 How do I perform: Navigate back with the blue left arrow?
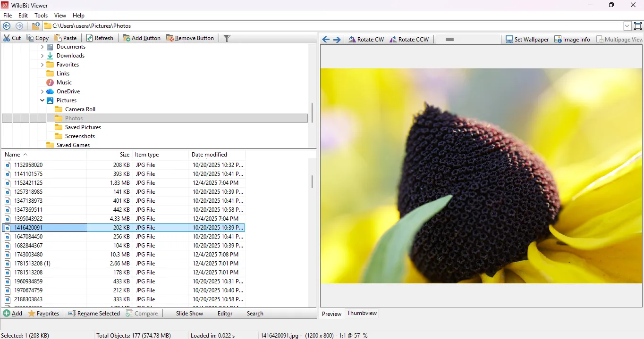pos(7,26)
